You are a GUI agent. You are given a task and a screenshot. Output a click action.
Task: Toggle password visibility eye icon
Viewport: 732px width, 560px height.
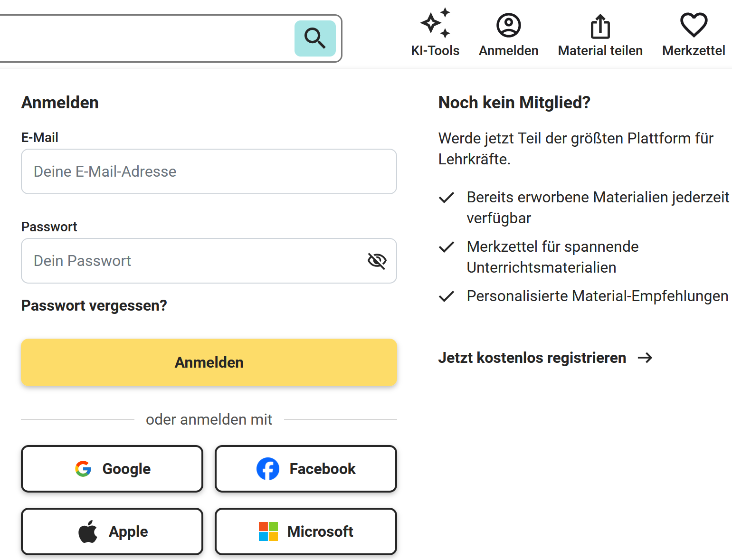tap(377, 261)
